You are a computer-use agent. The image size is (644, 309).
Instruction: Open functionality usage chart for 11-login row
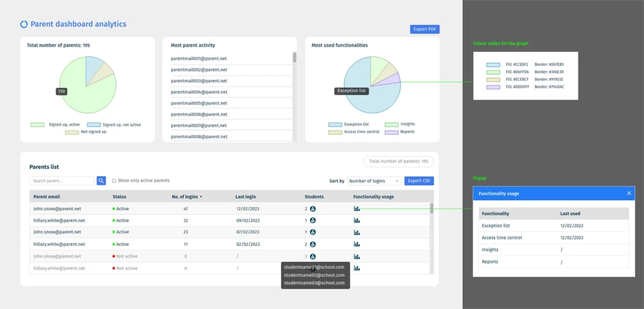(x=357, y=244)
